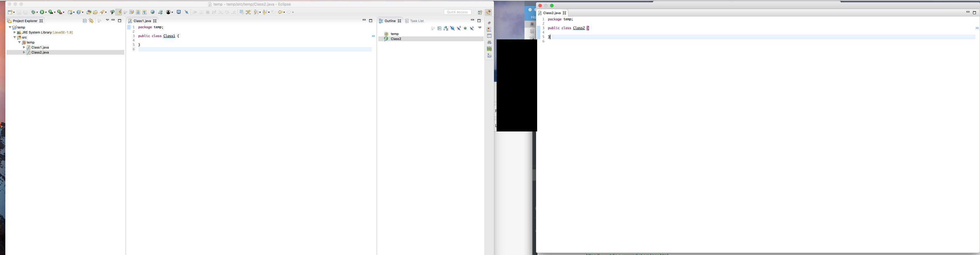This screenshot has height=255, width=980.
Task: Click the New file wizard icon
Action: click(x=10, y=12)
